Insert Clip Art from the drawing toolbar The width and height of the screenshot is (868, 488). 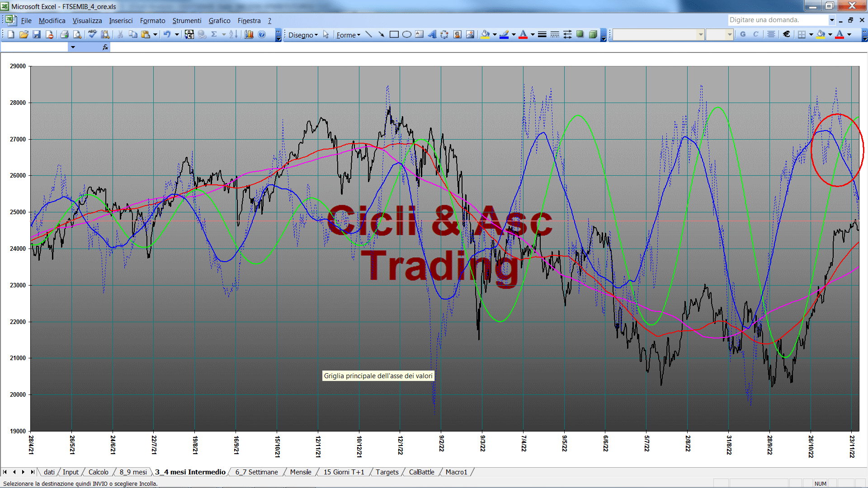click(x=458, y=34)
